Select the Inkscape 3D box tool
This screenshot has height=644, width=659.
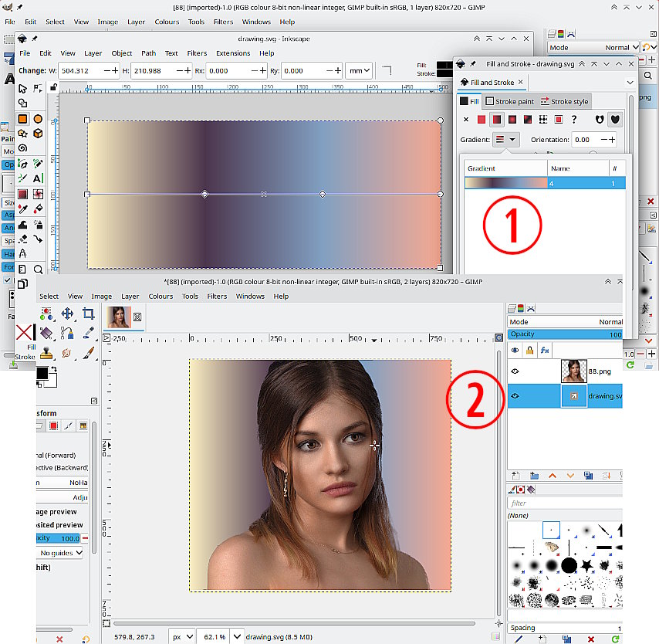[x=38, y=134]
